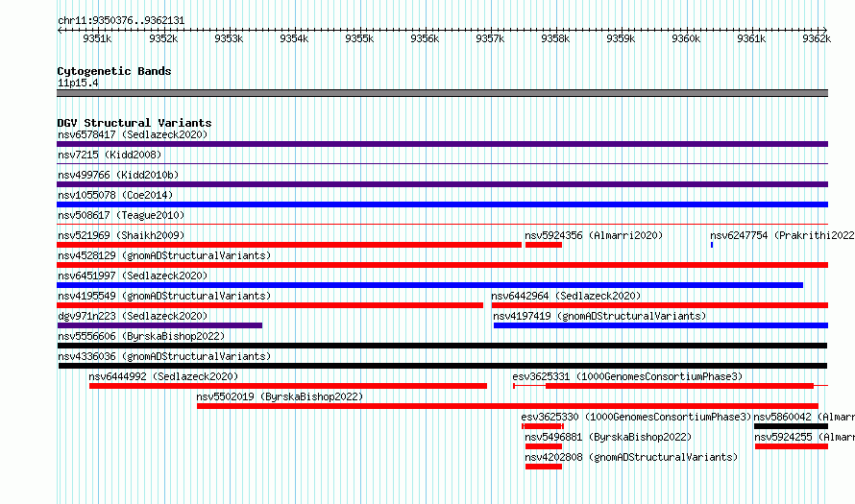Viewport: 855px width, 504px height.
Task: Open the nsv4528129 gnomAD variant label
Action: click(164, 255)
